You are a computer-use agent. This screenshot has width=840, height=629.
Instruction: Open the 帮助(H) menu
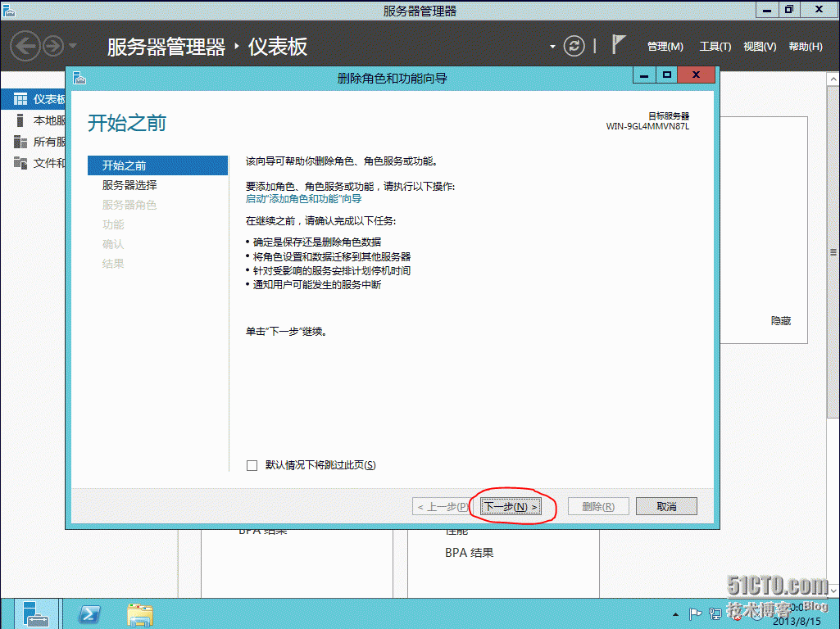tap(806, 47)
